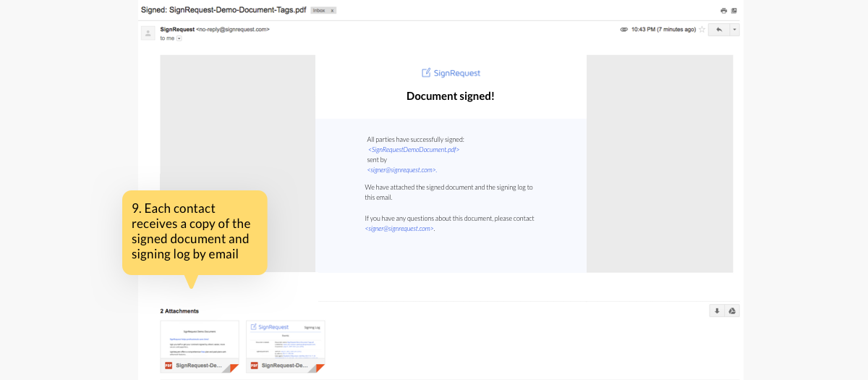Click the 'Document signed!' heading

[451, 96]
